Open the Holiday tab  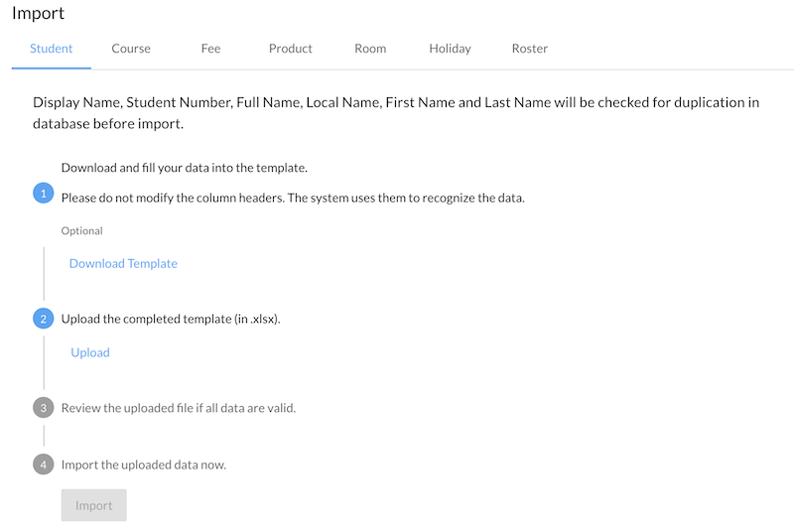(x=450, y=49)
